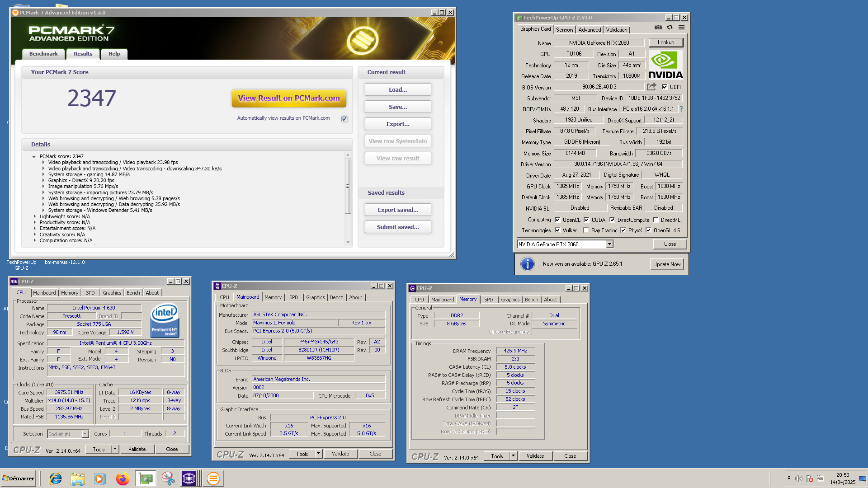Click View Result on PCMark.com button
Viewport: 868px width, 488px height.
click(289, 98)
